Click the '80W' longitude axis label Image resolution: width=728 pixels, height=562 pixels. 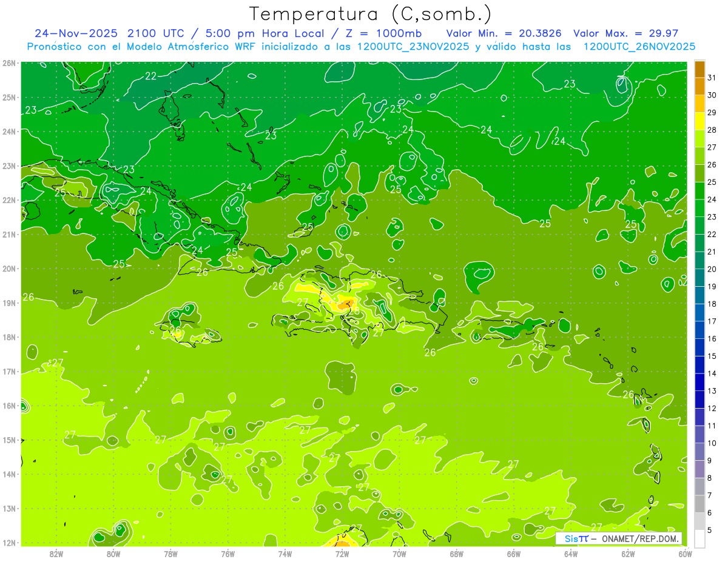(113, 553)
